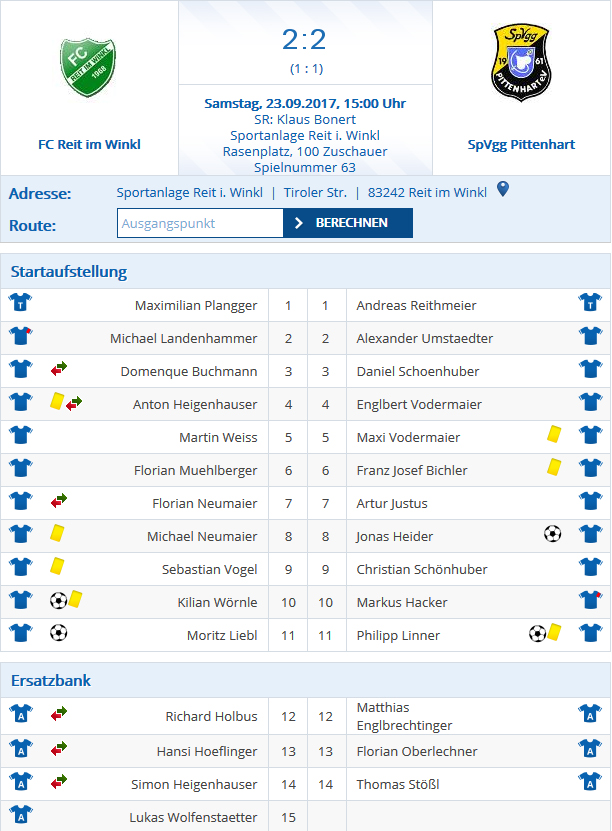Click the BERECHNEN route button
The height and width of the screenshot is (831, 612).
coord(348,223)
